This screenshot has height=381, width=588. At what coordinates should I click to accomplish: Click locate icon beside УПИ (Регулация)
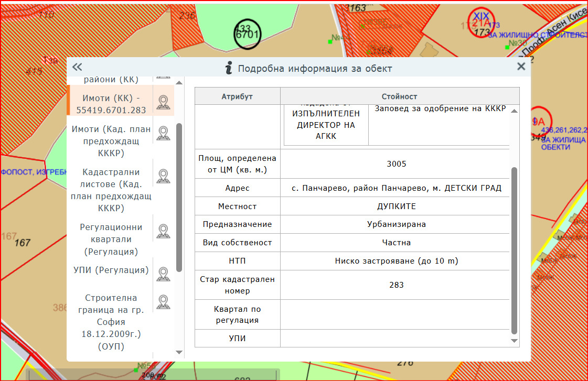[164, 274]
